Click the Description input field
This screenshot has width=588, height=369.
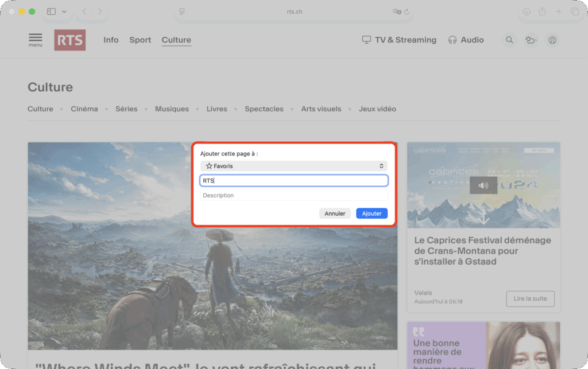(x=293, y=196)
